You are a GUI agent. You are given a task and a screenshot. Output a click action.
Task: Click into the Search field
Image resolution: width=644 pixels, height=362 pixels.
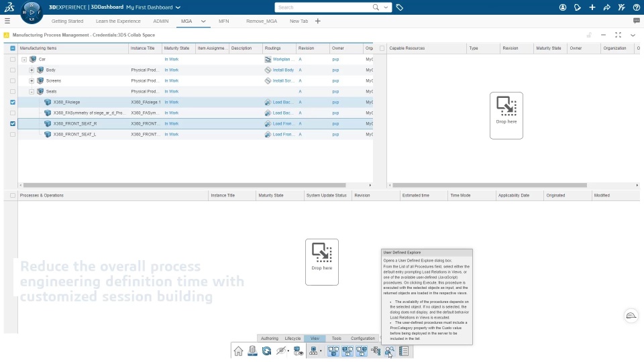tap(323, 7)
